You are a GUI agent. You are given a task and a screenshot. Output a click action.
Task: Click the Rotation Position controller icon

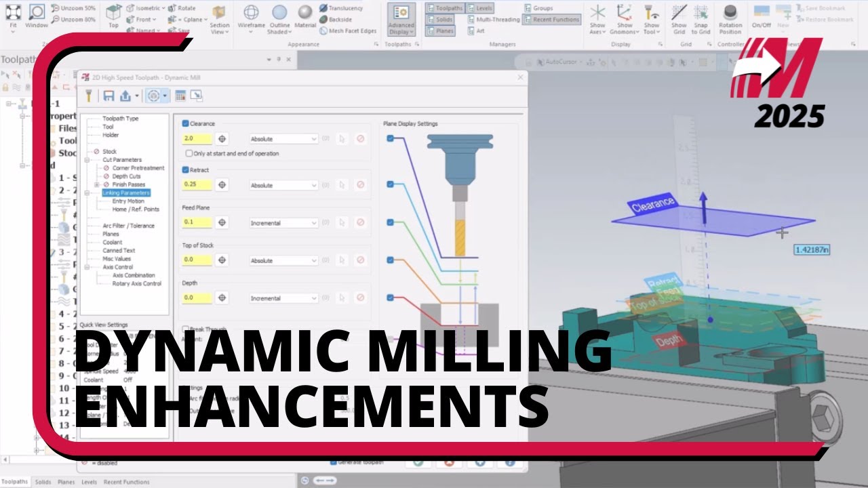tap(730, 12)
